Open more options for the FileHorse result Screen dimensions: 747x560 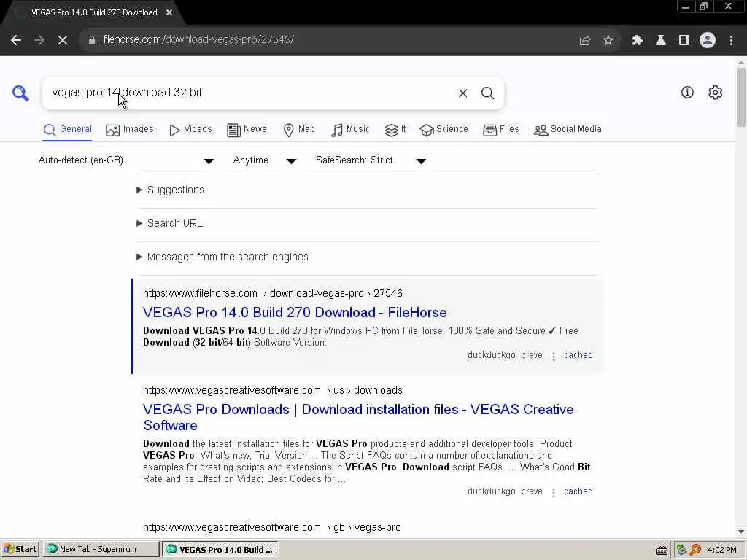pos(554,356)
